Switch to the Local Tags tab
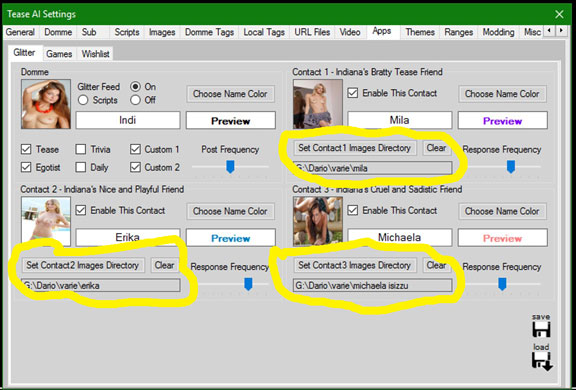 (x=264, y=32)
